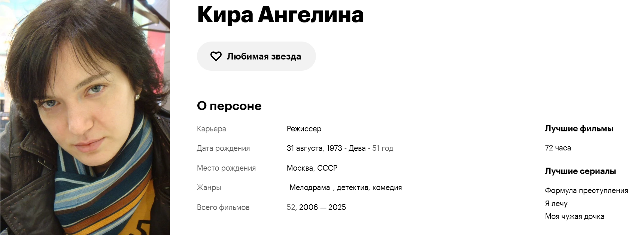Image resolution: width=644 pixels, height=235 pixels.
Task: Open the series Моя чужая дочка
Action: click(x=574, y=216)
